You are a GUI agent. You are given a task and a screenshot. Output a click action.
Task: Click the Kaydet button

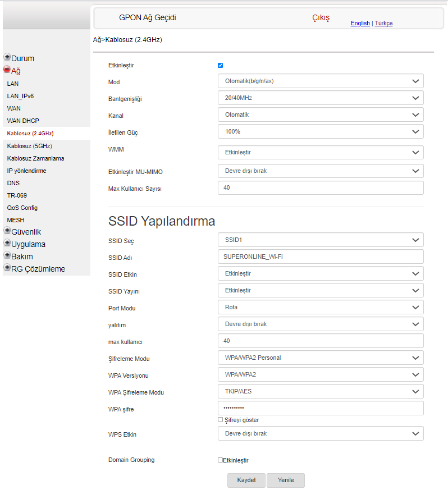coord(246,480)
